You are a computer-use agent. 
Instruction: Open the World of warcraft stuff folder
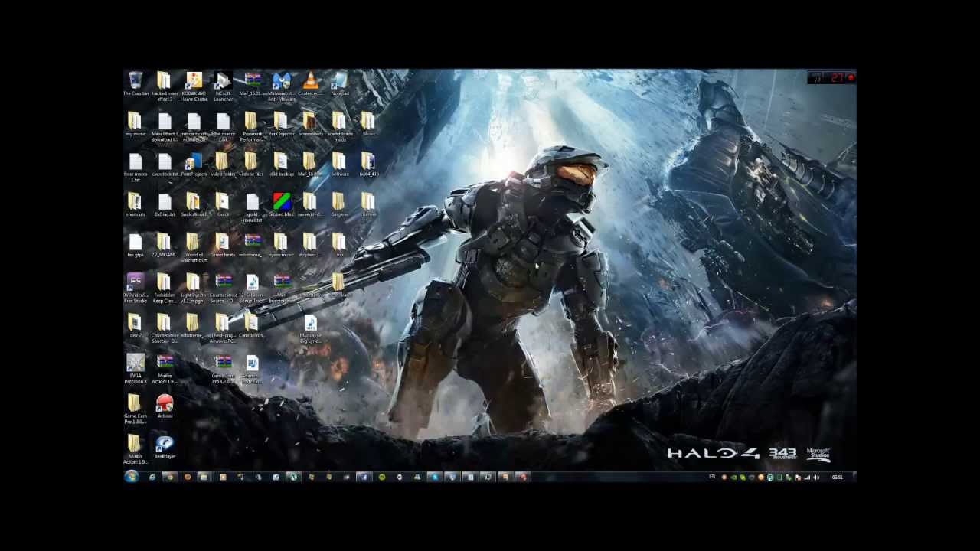pyautogui.click(x=194, y=246)
